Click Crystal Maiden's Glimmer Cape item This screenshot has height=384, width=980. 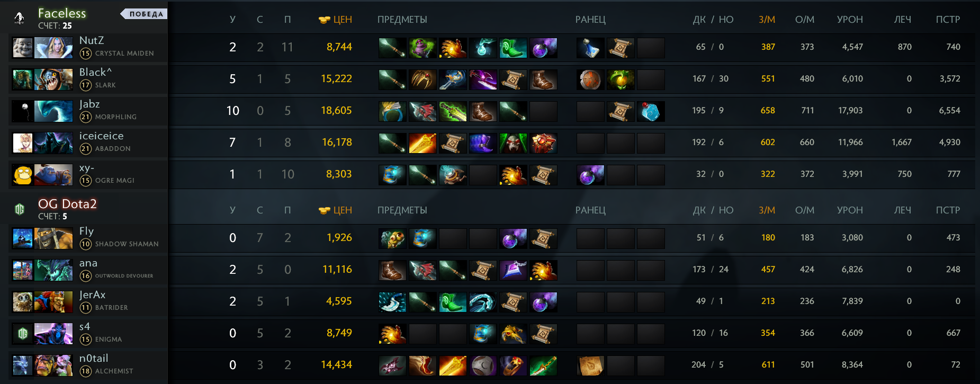click(422, 48)
